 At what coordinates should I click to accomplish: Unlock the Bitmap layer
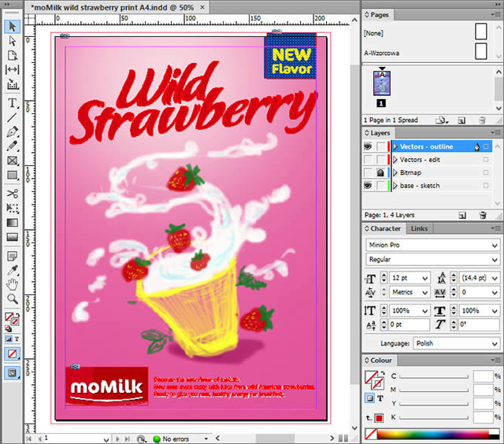coord(380,173)
